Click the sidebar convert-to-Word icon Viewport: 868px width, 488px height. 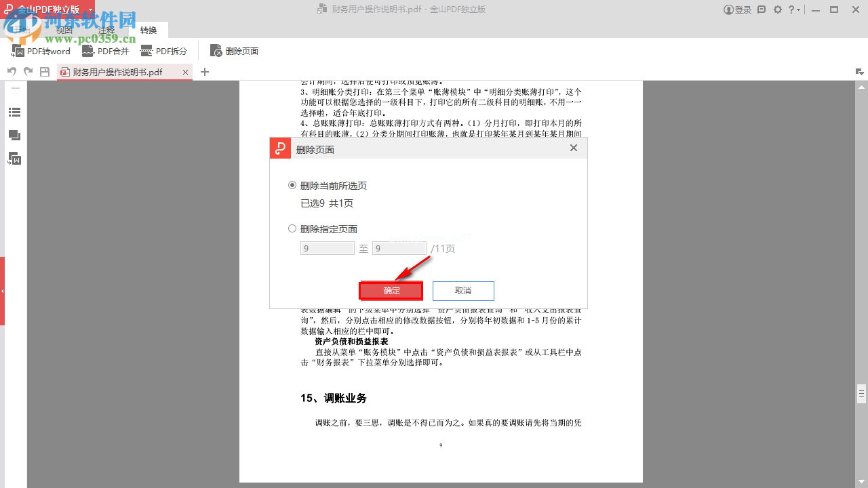[x=14, y=159]
